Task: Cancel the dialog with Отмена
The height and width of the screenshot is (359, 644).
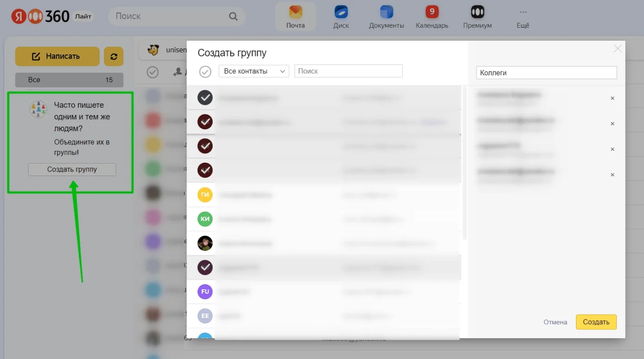Action: 555,322
